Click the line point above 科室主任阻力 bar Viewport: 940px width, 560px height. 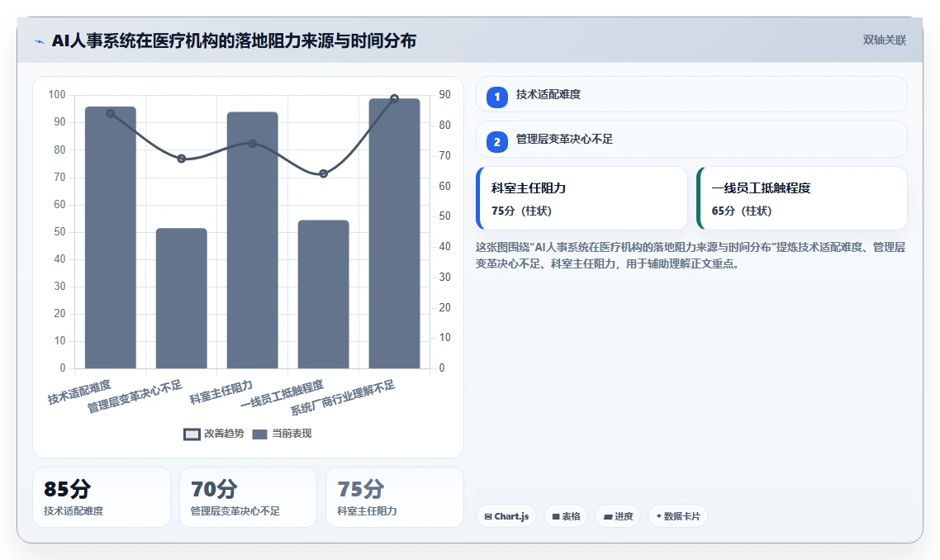(253, 144)
